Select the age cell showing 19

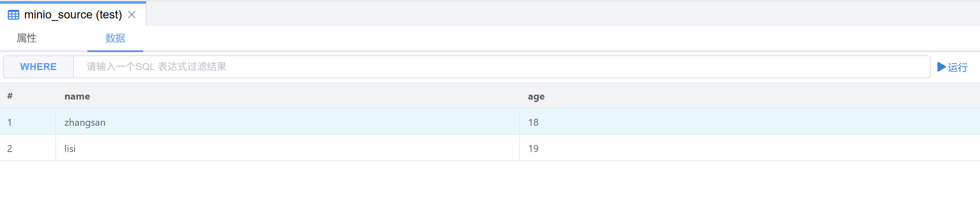click(x=533, y=149)
